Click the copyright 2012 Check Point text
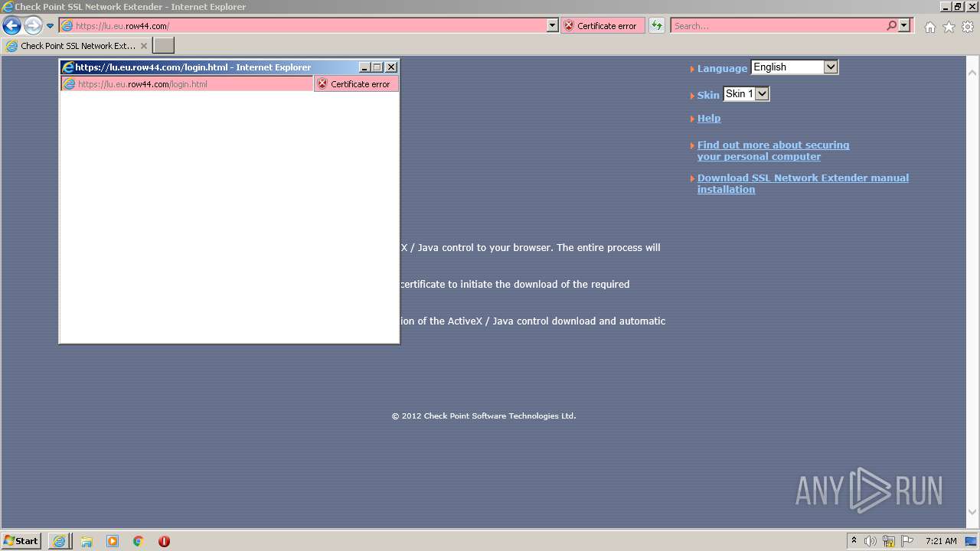The height and width of the screenshot is (551, 980). click(484, 416)
